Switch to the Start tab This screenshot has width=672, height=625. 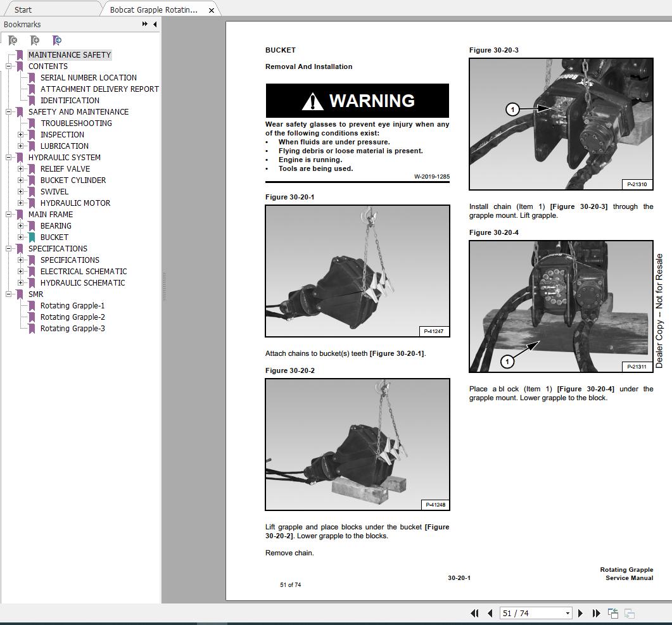(x=22, y=9)
